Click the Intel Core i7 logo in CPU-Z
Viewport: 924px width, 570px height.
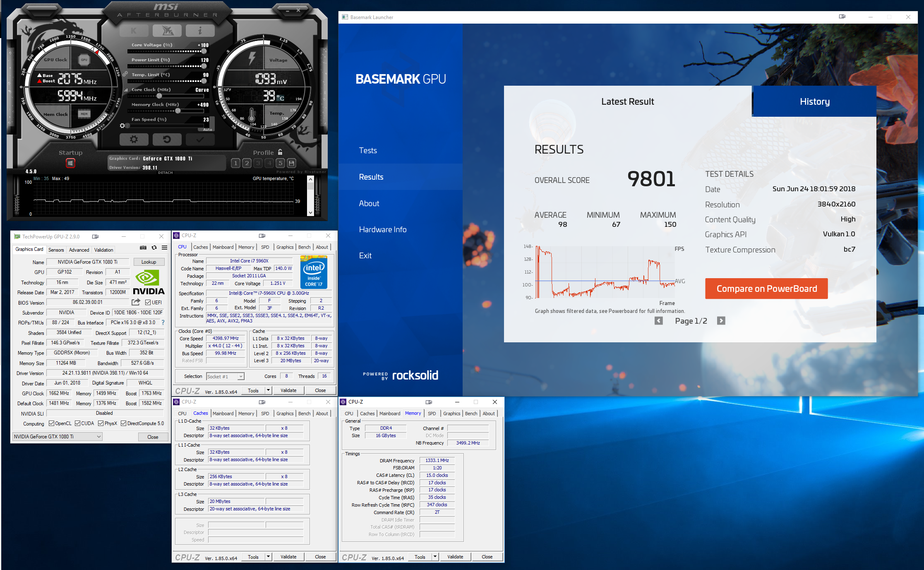314,272
